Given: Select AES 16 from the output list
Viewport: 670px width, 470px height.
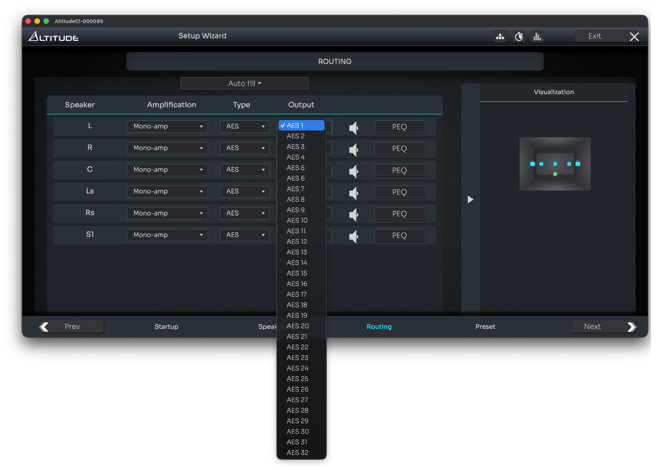Looking at the screenshot, I should coord(298,284).
